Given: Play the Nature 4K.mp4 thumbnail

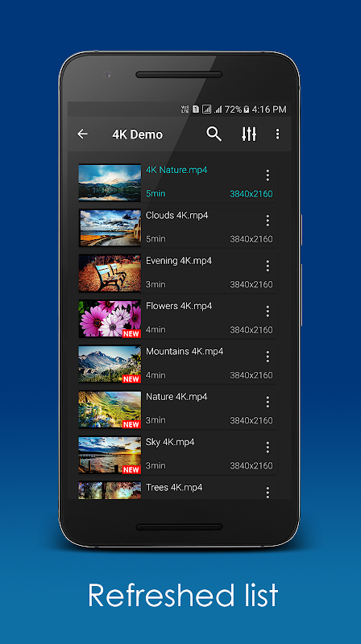Looking at the screenshot, I should pyautogui.click(x=110, y=410).
